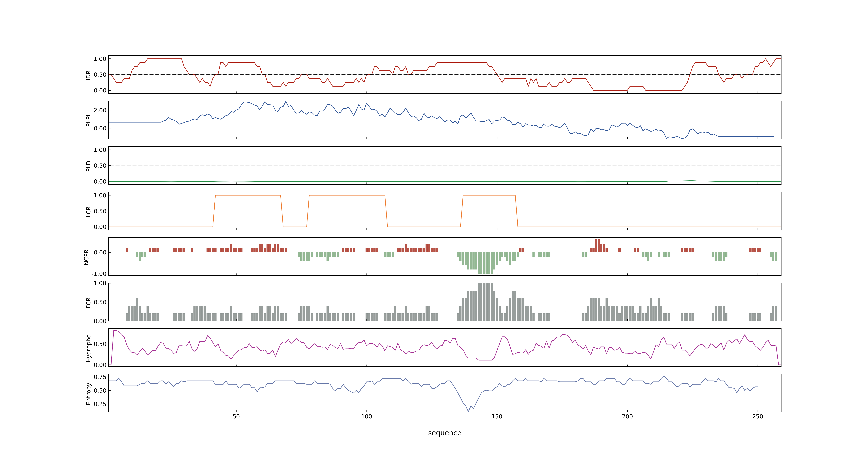Click the 0.75 tick of the Entropy panel
This screenshot has height=463, width=868.
(x=100, y=377)
